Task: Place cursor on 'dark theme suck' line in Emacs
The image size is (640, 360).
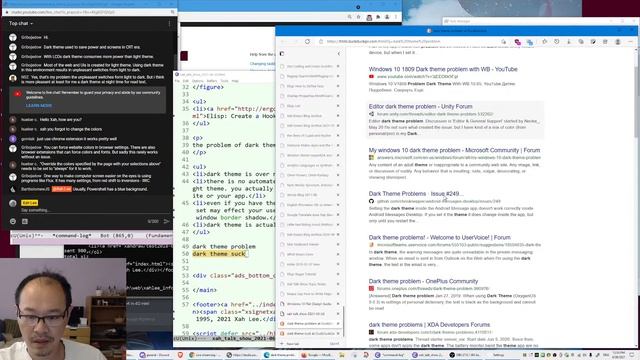Action: pos(219,254)
